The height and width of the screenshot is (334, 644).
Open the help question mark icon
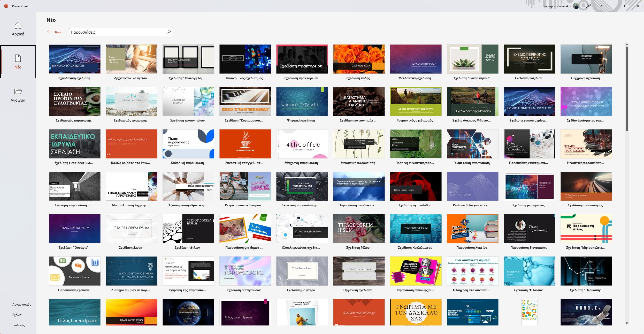[x=600, y=6]
